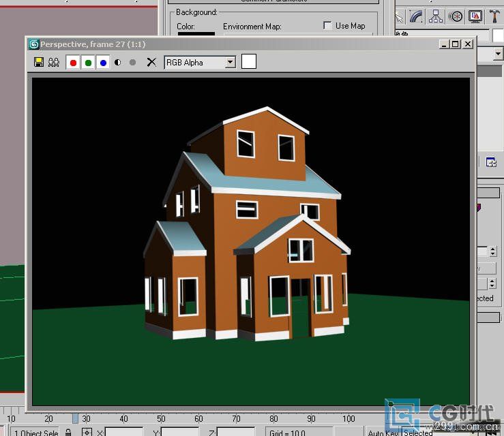
Task: Open the Background Color swatch
Action: click(196, 33)
